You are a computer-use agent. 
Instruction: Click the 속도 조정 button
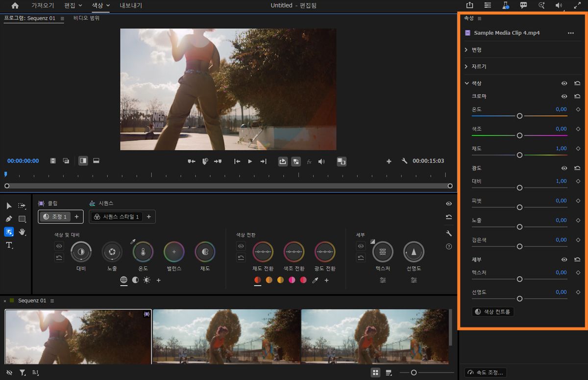tap(486, 372)
